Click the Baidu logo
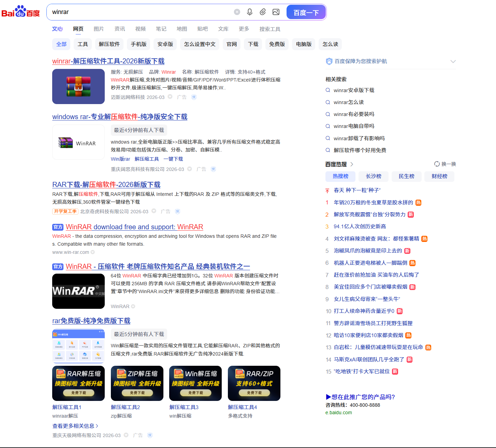Image resolution: width=496 pixels, height=448 pixels. coord(20,12)
